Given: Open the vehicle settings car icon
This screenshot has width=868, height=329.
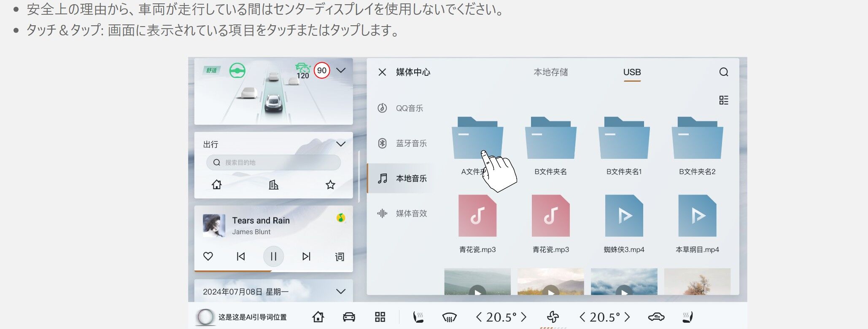Looking at the screenshot, I should coord(349,317).
